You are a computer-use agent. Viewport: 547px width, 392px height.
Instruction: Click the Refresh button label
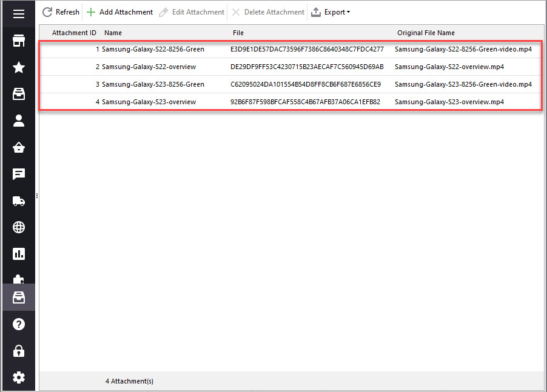point(67,12)
